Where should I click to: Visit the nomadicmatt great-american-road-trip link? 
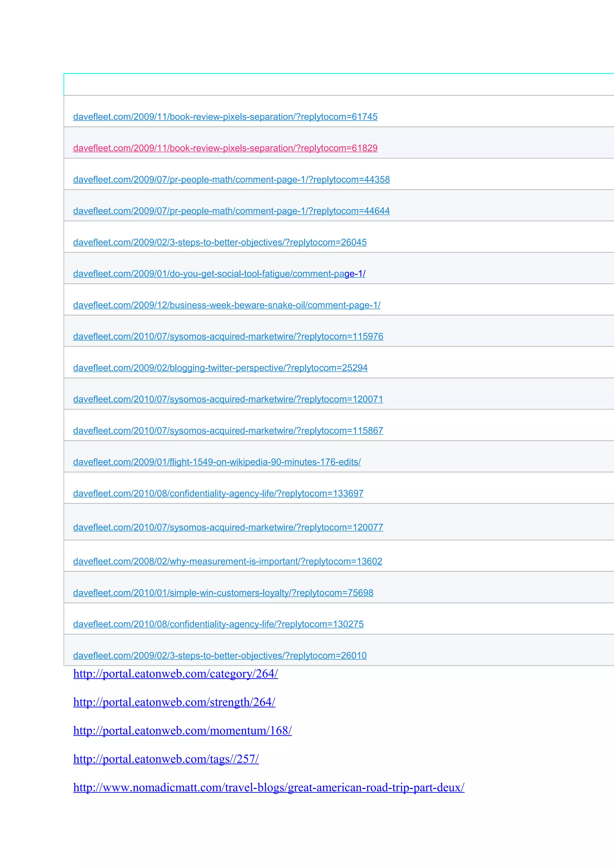pos(269,787)
